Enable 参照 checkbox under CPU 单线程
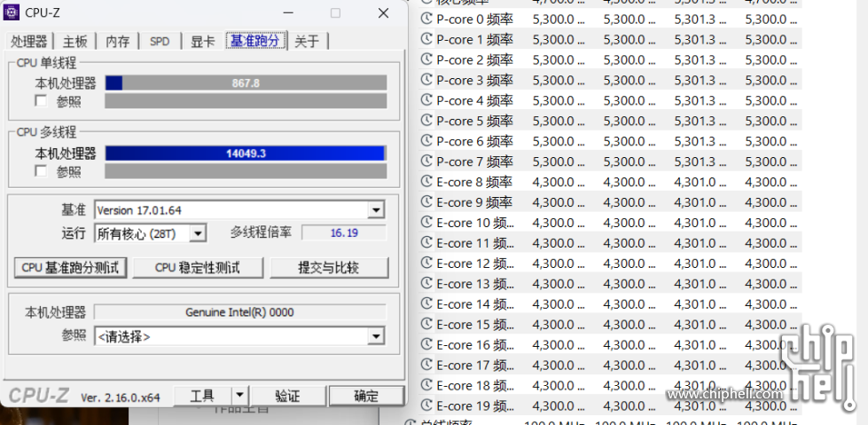This screenshot has width=868, height=425. point(41,101)
